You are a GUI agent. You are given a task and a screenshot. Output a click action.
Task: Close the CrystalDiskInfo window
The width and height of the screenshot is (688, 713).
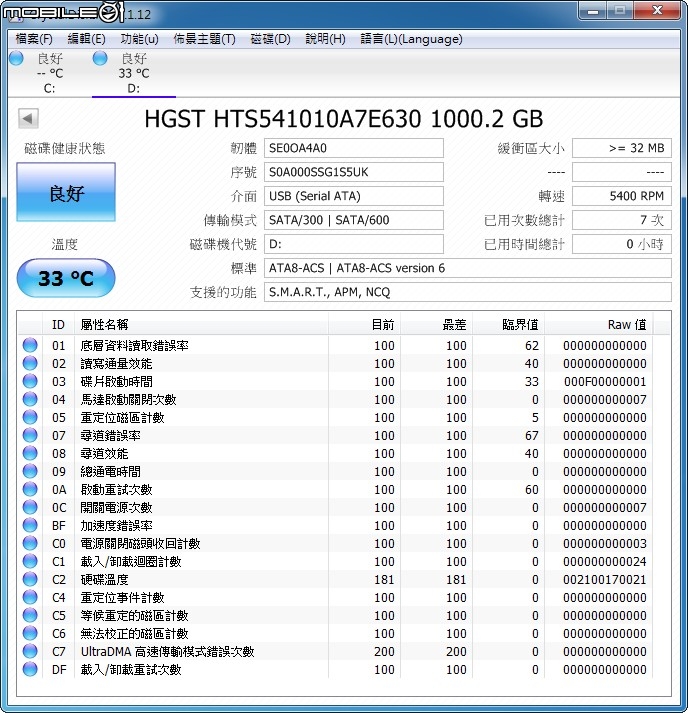click(x=658, y=11)
